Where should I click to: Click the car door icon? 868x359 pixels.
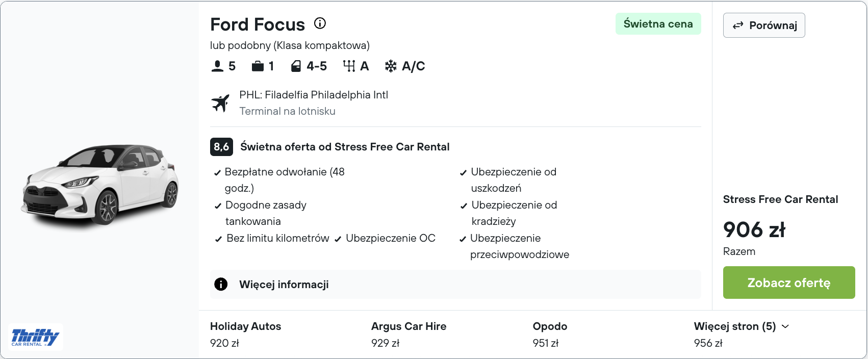pyautogui.click(x=296, y=66)
